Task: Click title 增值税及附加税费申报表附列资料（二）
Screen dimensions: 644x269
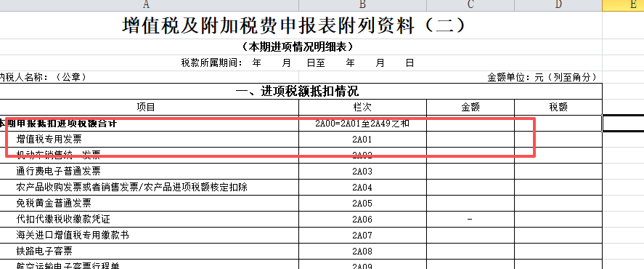Action: click(x=294, y=25)
